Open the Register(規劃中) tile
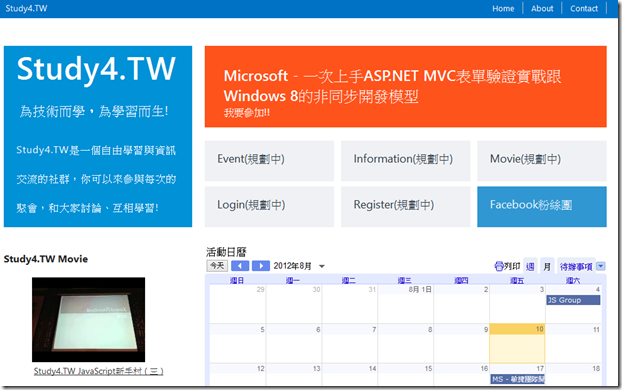Screen dimensions: 622x390 point(405,207)
